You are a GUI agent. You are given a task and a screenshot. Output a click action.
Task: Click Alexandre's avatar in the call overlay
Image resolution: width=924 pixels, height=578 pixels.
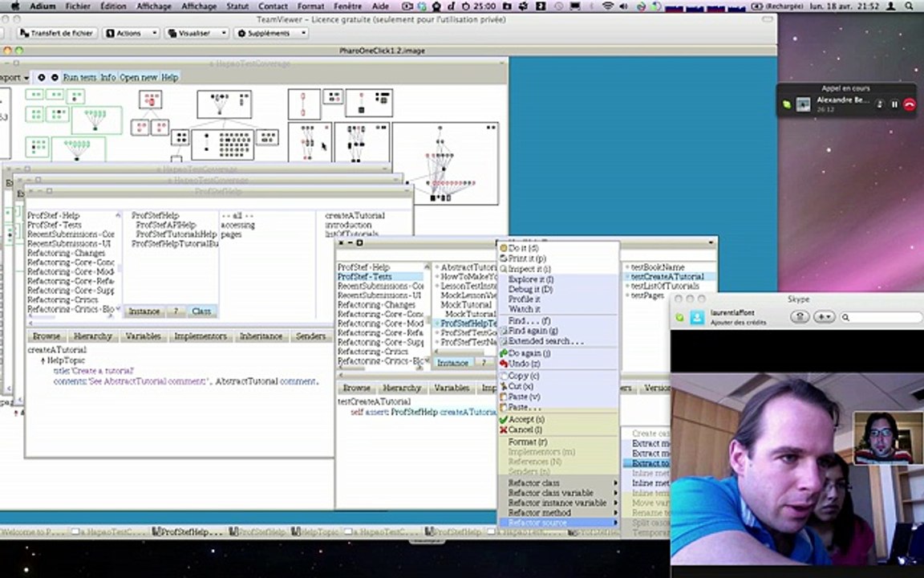[x=803, y=105]
